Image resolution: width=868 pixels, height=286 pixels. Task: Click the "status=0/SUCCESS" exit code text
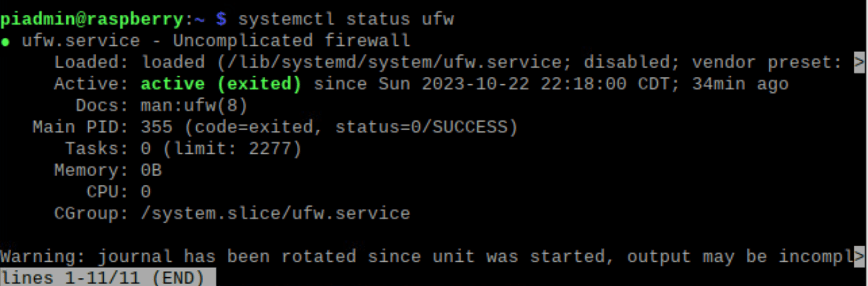tap(426, 127)
